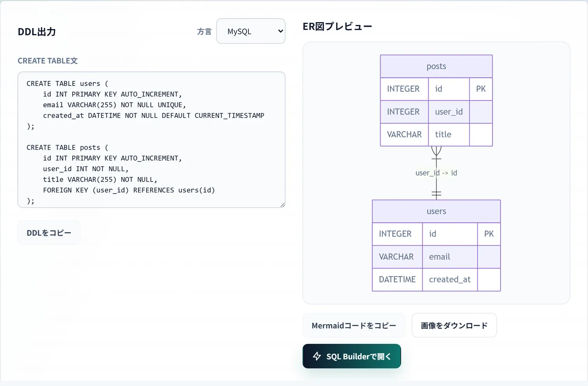Click the email VARCHAR(255) line in DDL
588x386 pixels.
point(115,105)
